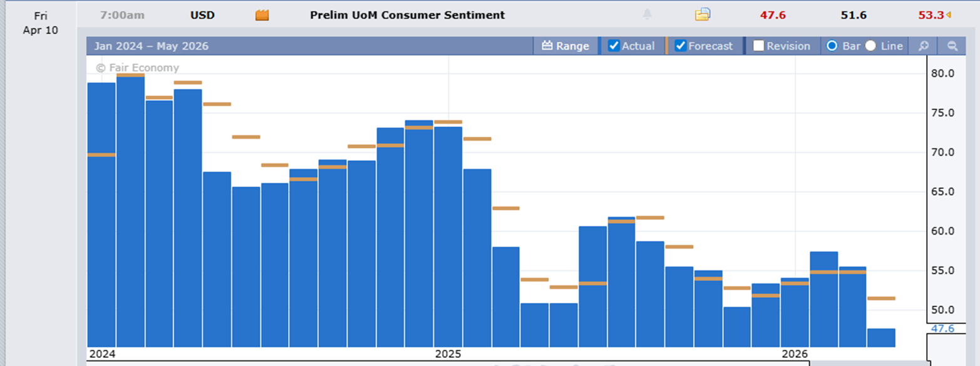Click the 2025 label on time axis
The width and height of the screenshot is (980, 366).
tap(448, 354)
